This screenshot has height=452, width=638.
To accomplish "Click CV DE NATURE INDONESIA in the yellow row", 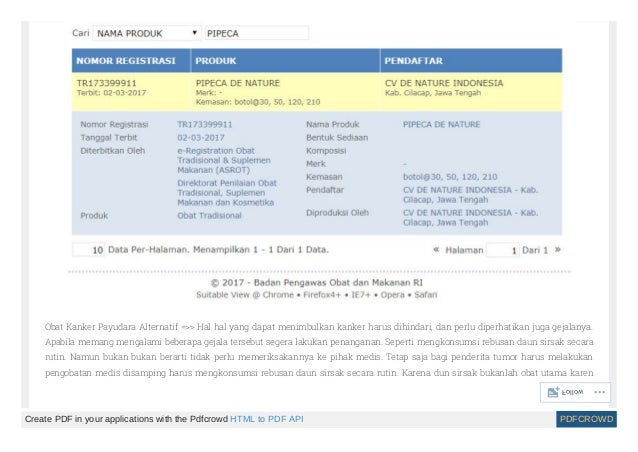I will coord(444,83).
